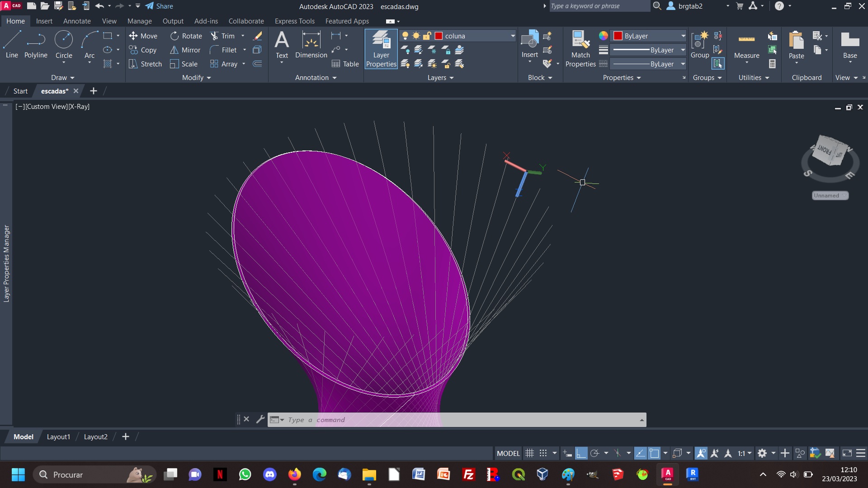Open the Unnamed UCS dropdown
Image resolution: width=868 pixels, height=488 pixels.
(x=830, y=196)
